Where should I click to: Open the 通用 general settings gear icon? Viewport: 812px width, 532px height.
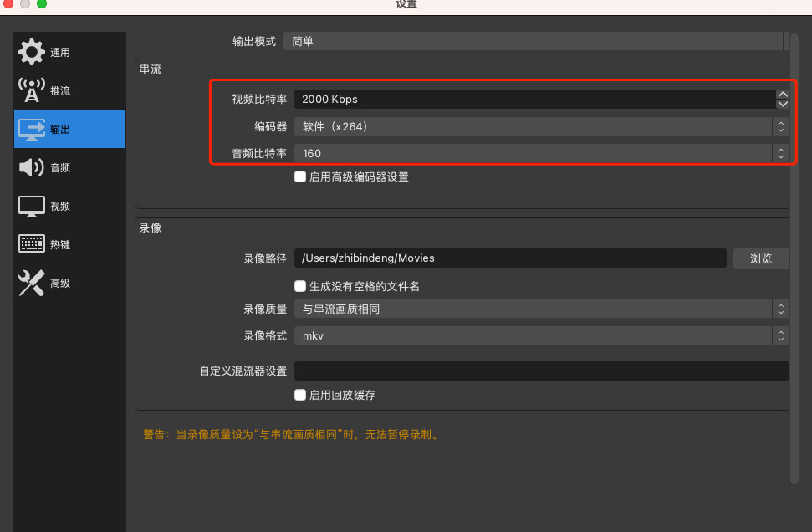(32, 52)
